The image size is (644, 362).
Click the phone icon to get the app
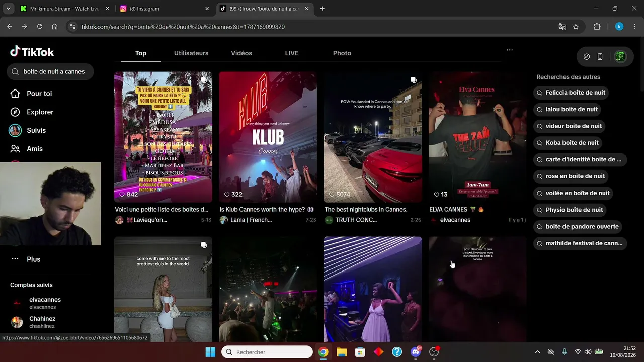point(600,57)
